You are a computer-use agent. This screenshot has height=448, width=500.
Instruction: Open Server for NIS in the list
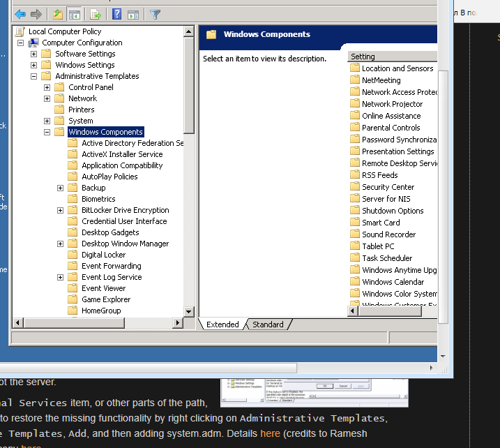tap(386, 198)
